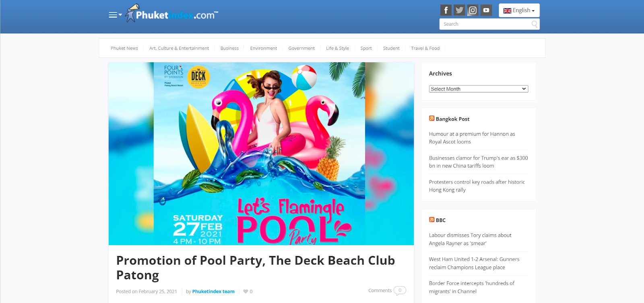Open the YouTube social icon
The height and width of the screenshot is (303, 644).
[486, 10]
